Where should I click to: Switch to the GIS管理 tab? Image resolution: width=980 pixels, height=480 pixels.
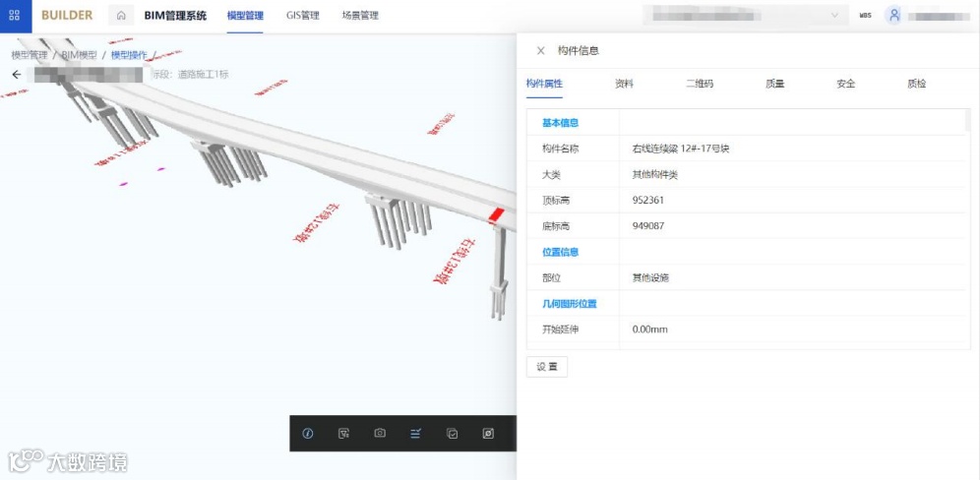click(x=302, y=16)
